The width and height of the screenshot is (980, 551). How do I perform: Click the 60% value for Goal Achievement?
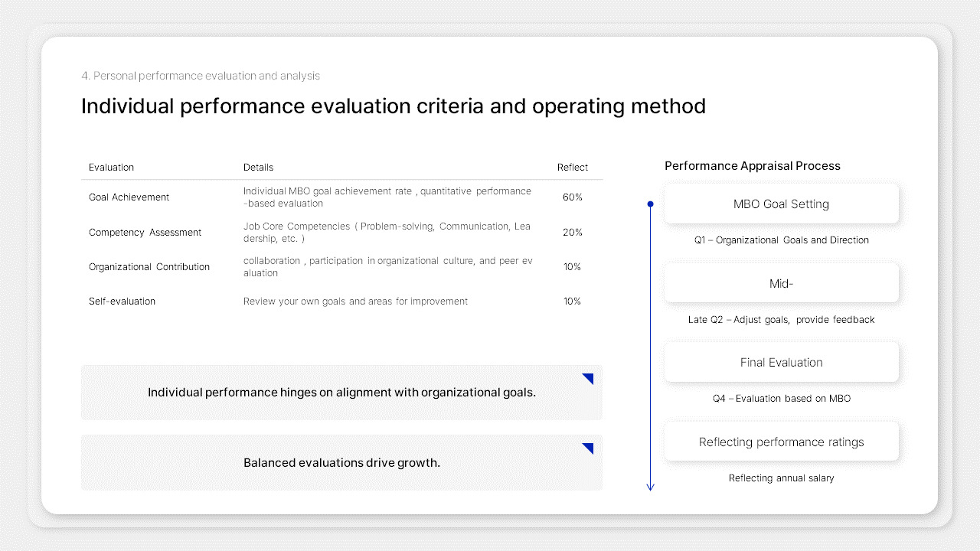[572, 197]
